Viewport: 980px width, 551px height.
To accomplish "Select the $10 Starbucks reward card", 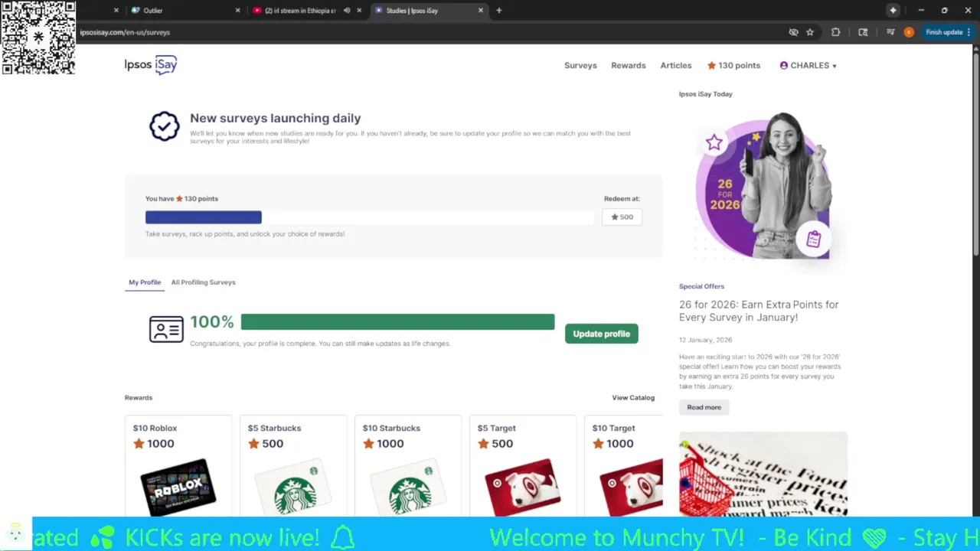I will click(x=408, y=466).
